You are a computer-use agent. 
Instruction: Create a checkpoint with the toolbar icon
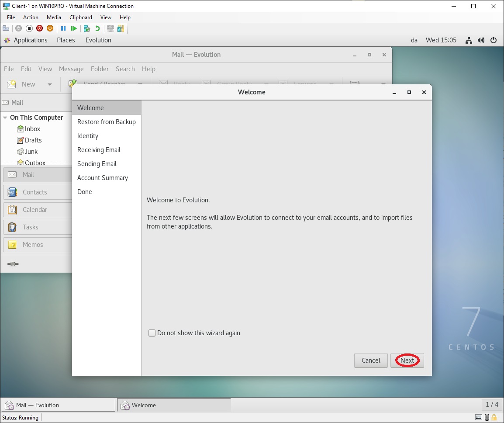coord(87,28)
